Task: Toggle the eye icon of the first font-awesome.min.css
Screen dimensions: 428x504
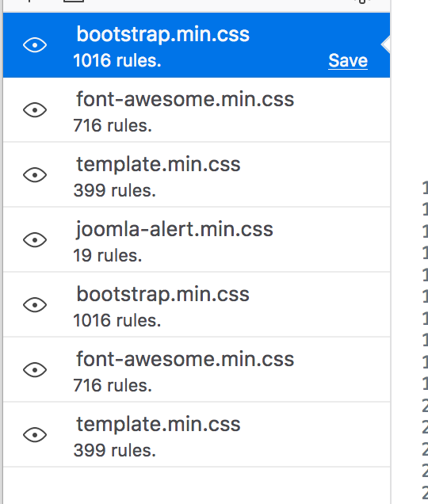Action: pos(35,110)
